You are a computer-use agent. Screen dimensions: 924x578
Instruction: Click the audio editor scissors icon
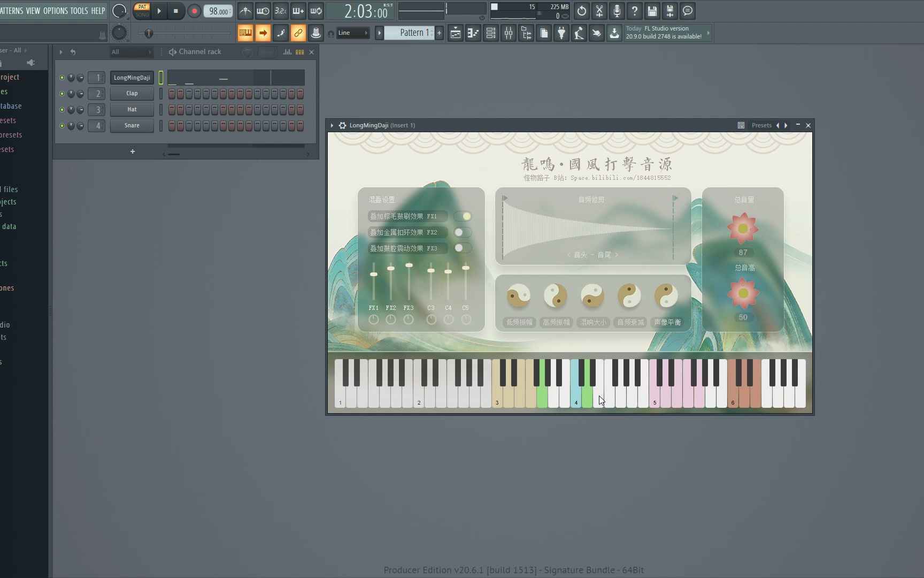click(x=599, y=11)
